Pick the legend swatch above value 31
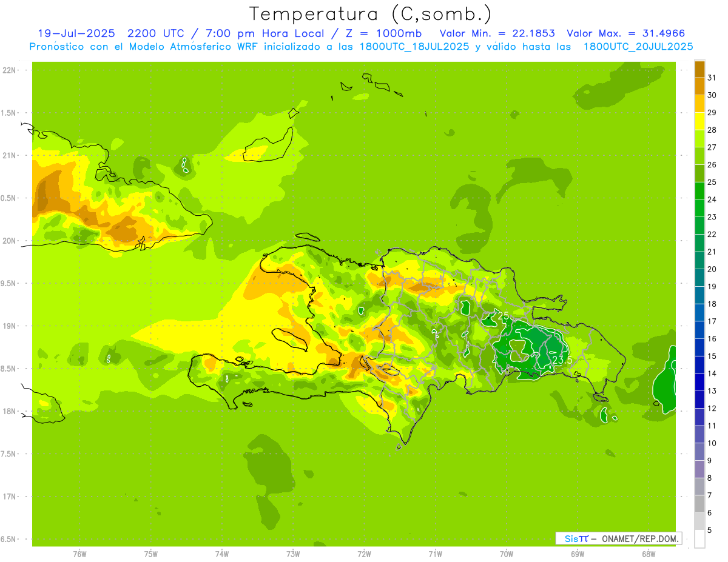The image size is (728, 562). point(699,69)
